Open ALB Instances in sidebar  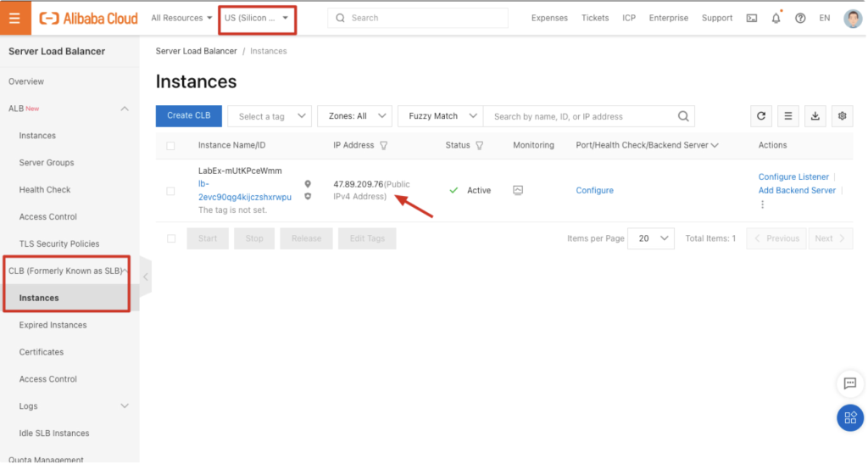pos(37,136)
